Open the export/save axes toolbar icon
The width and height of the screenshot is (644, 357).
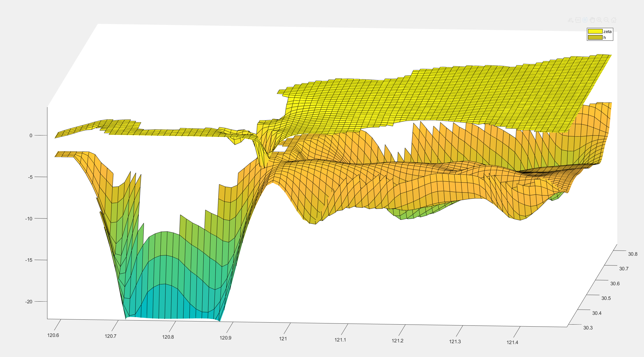(x=571, y=20)
